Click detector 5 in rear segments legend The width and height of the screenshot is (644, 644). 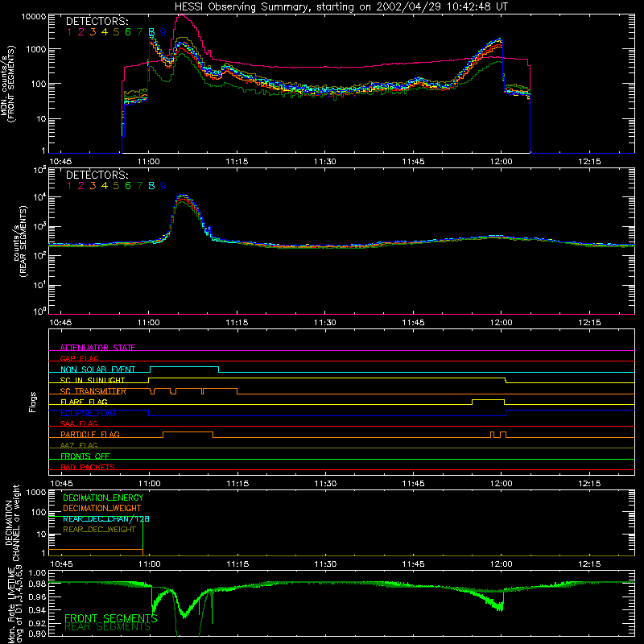coord(116,186)
